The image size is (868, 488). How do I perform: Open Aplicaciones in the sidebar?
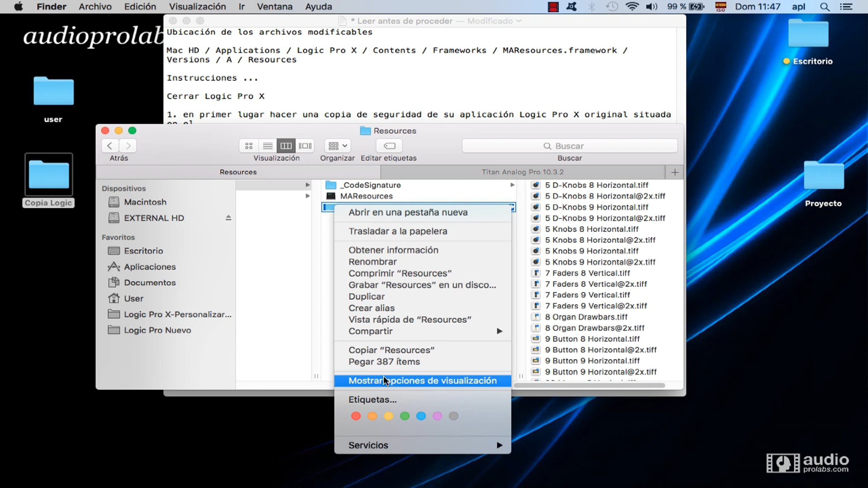[x=150, y=267]
